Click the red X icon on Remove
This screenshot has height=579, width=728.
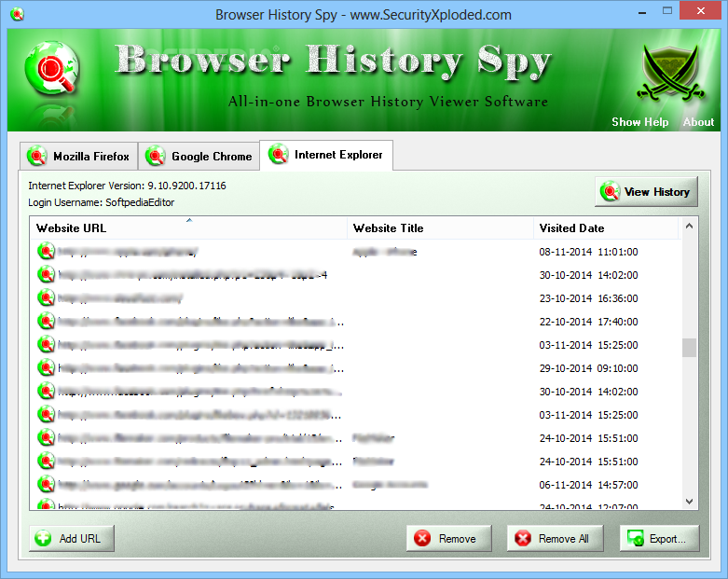422,538
